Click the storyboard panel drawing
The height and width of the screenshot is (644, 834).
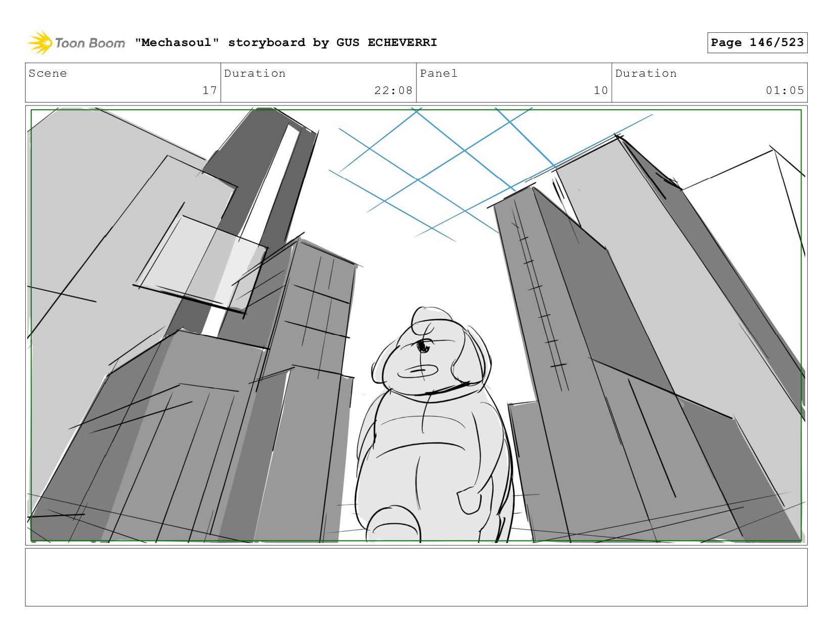point(416,325)
